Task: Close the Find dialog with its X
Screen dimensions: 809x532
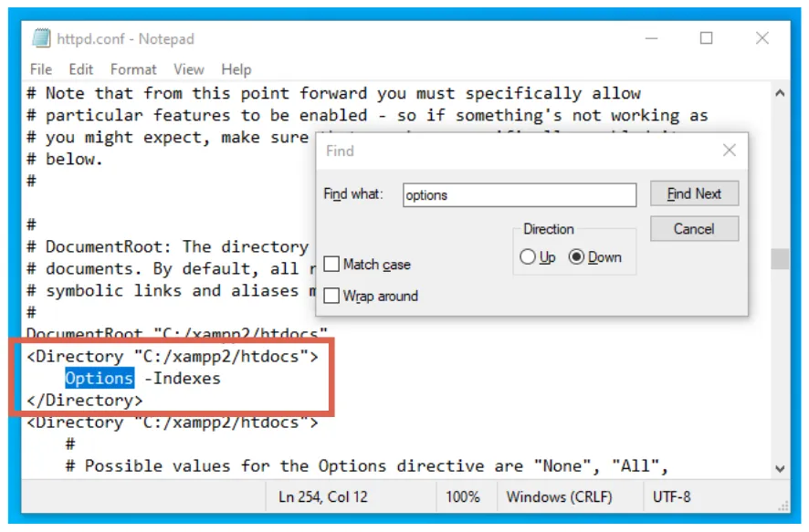Action: pos(729,150)
